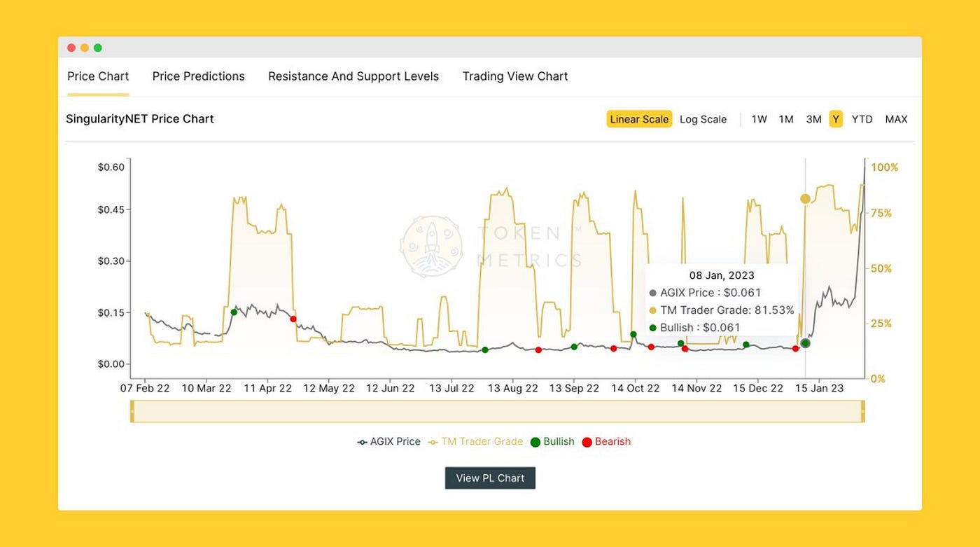Click the 100% grade axis label
980x547 pixels.
tap(885, 167)
